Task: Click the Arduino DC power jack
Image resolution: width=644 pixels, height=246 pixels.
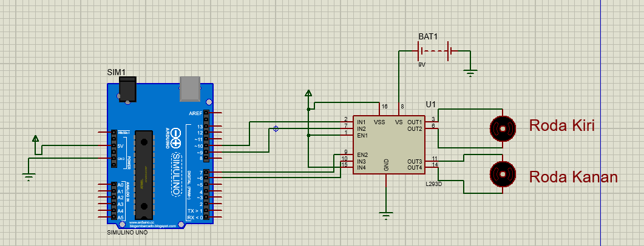Action: click(127, 89)
